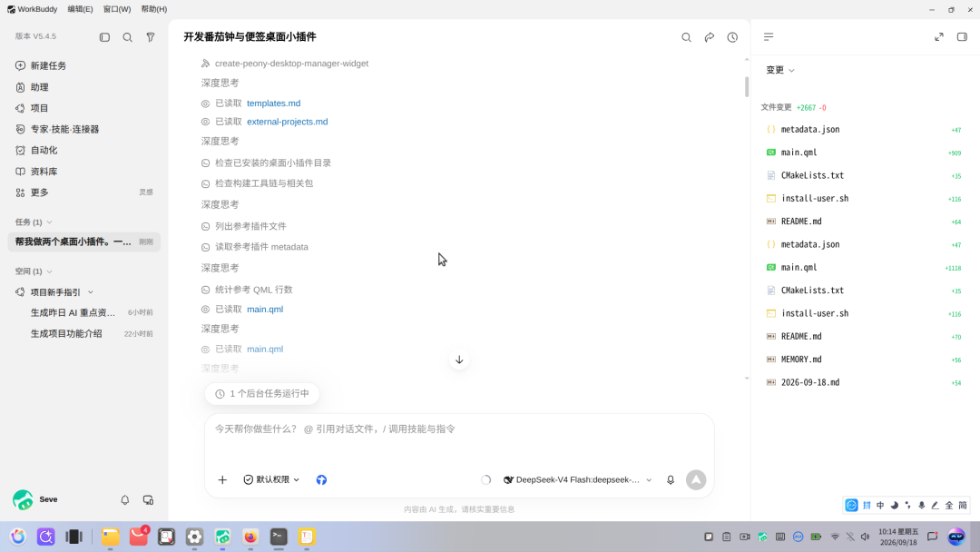Open the 自动化 automation section

[x=83, y=150]
